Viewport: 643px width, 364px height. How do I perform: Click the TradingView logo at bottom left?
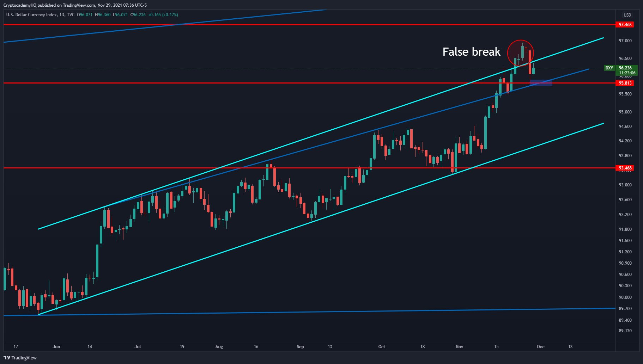coord(20,358)
